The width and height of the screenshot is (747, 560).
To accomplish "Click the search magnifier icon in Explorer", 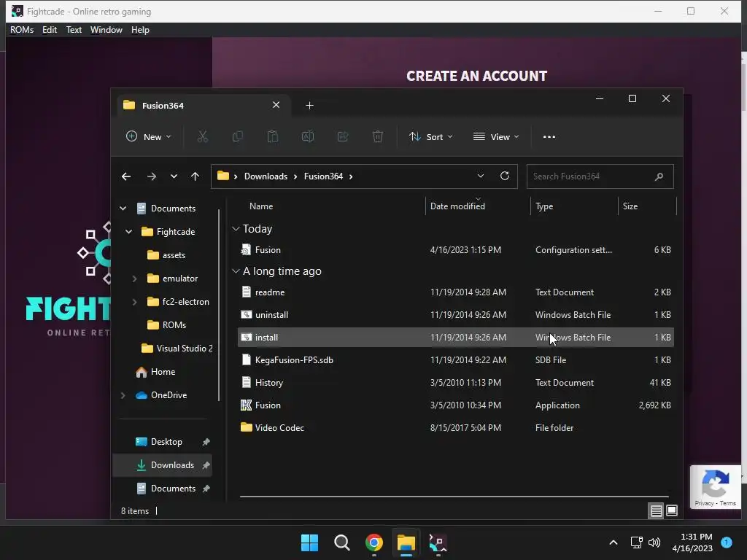I will pyautogui.click(x=659, y=176).
